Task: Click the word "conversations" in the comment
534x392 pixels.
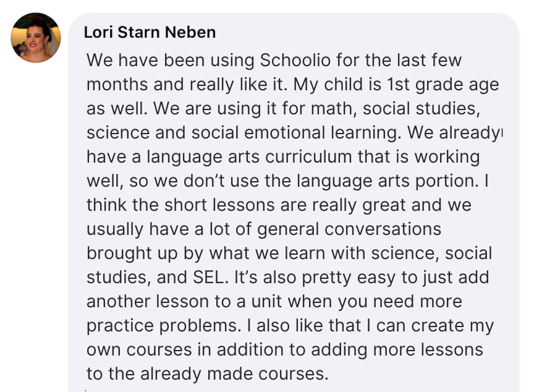Action: (383, 228)
